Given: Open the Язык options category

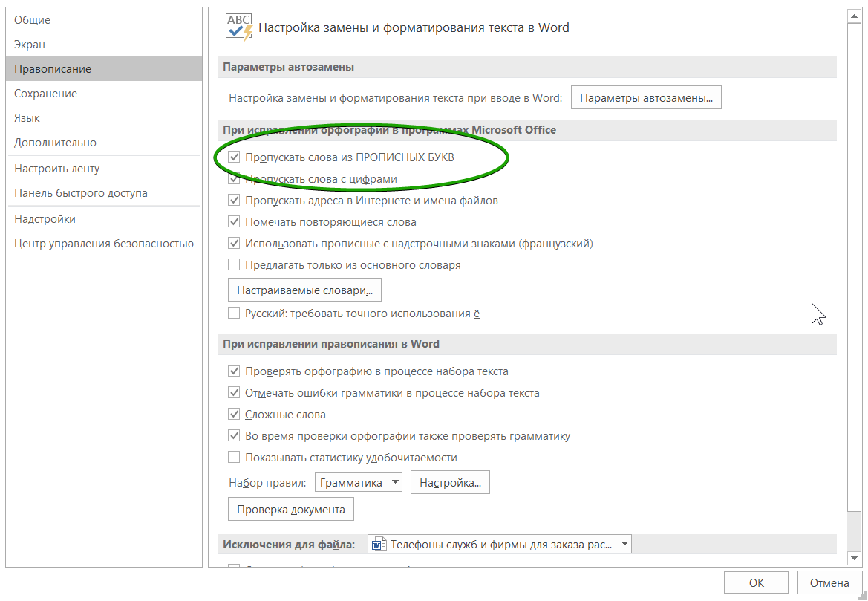Looking at the screenshot, I should [103, 118].
